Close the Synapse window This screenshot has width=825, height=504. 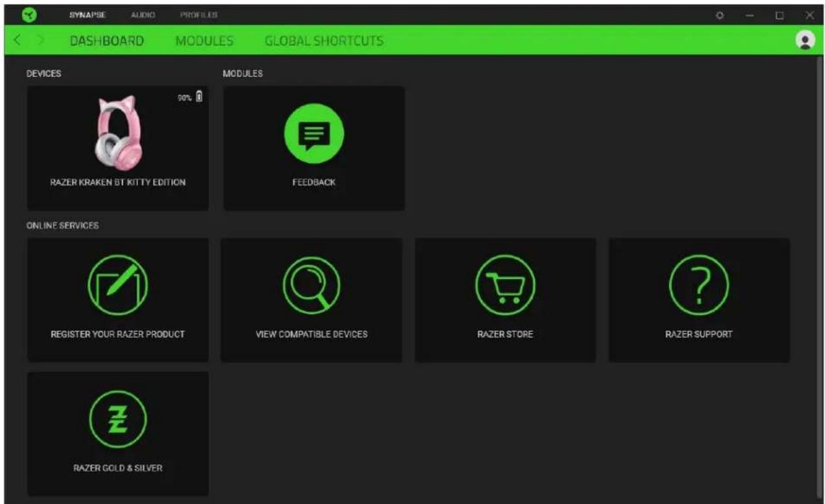(809, 15)
